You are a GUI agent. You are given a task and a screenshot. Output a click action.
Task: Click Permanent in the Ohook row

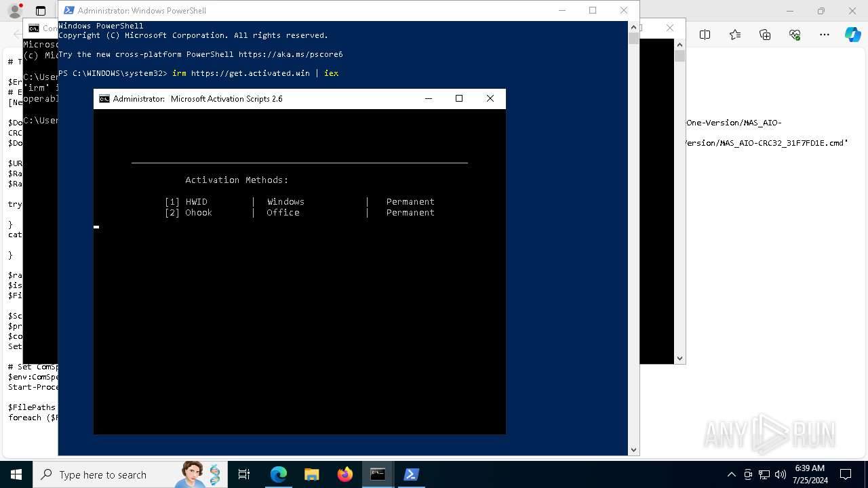click(410, 213)
